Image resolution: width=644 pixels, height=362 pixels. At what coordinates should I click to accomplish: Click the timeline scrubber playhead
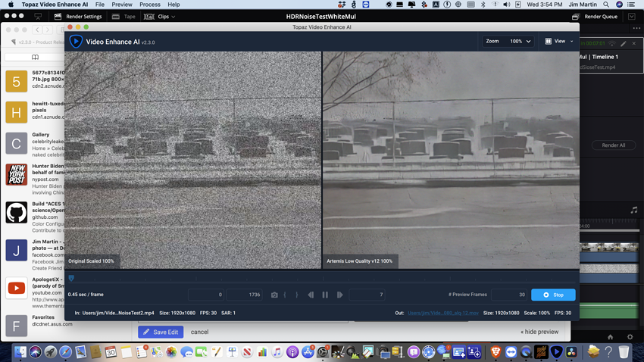[x=71, y=279]
